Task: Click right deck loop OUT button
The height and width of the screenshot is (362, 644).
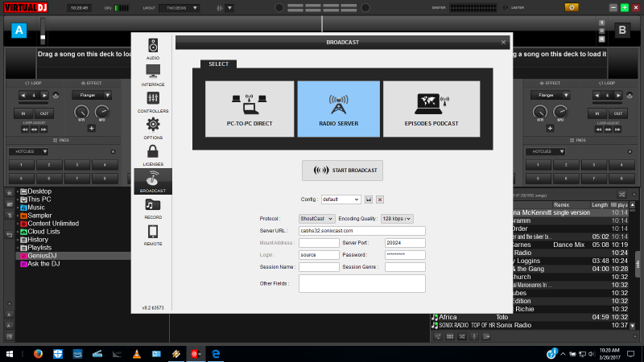Action: pyautogui.click(x=617, y=113)
